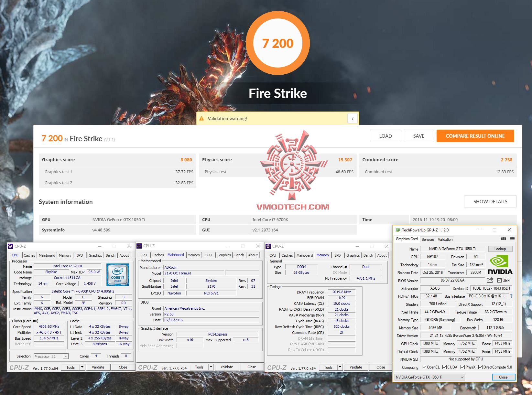Viewport: 532px width, 395px height.
Task: Toggle the UEFI checkbox in GPU-Z
Action: 500,281
